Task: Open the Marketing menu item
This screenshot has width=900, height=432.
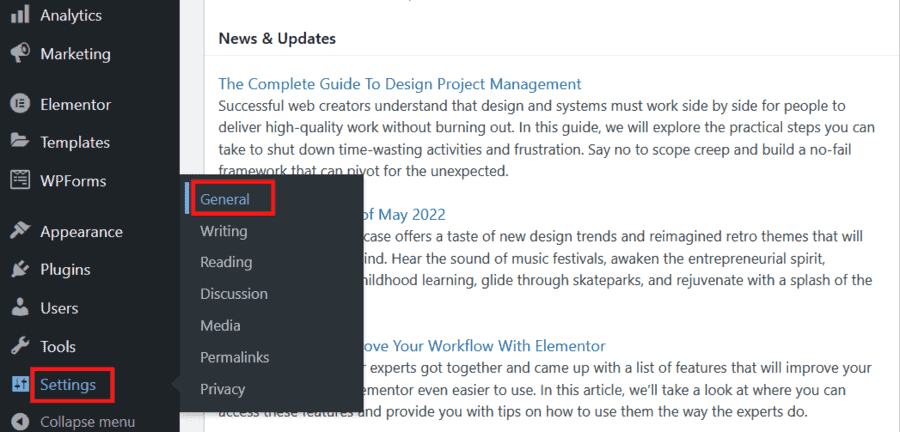Action: pos(75,54)
